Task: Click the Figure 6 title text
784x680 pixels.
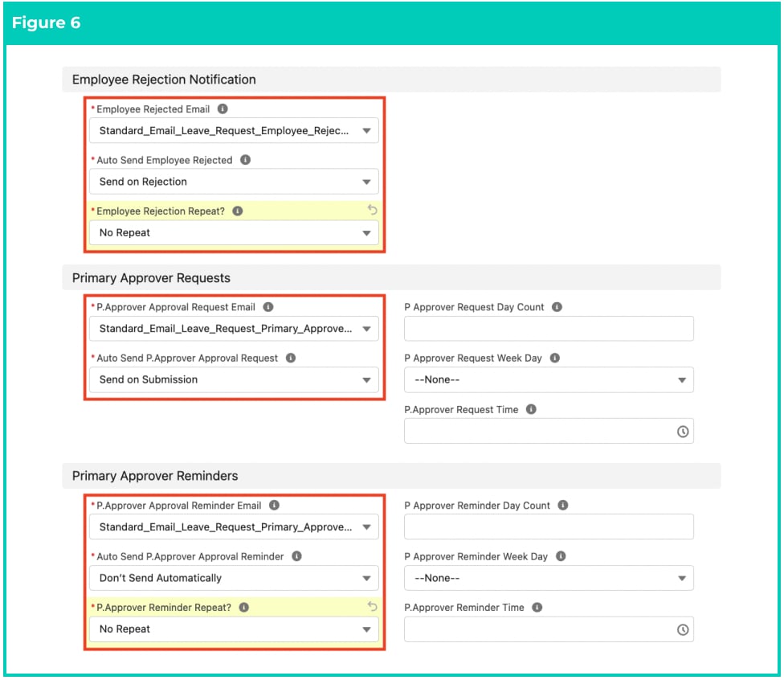Action: tap(46, 23)
